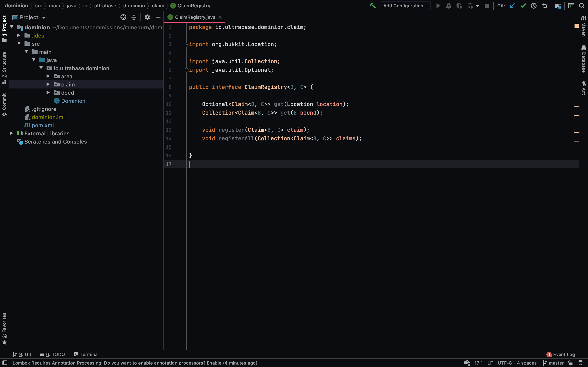Viewport: 588px width, 367px height.
Task: Click Add Configuration button
Action: pyautogui.click(x=405, y=6)
